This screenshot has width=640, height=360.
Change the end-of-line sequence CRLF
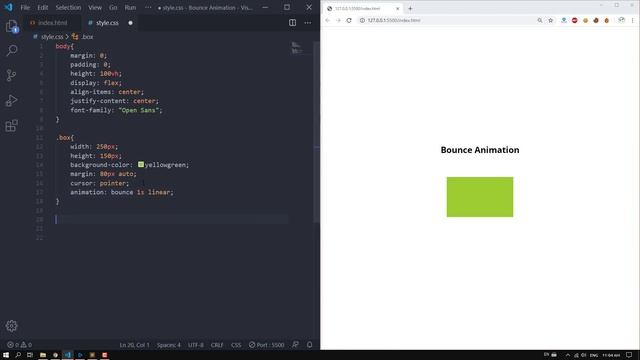click(x=217, y=345)
